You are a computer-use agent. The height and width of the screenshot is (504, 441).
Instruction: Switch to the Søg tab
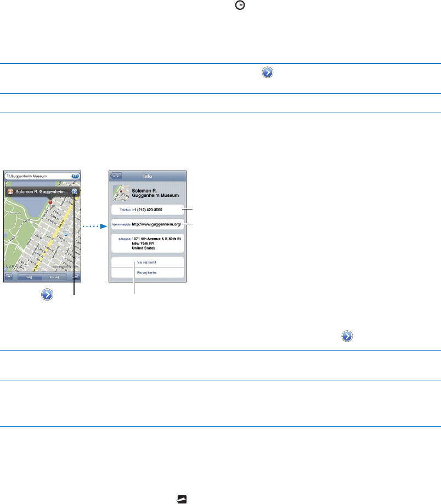tap(29, 277)
